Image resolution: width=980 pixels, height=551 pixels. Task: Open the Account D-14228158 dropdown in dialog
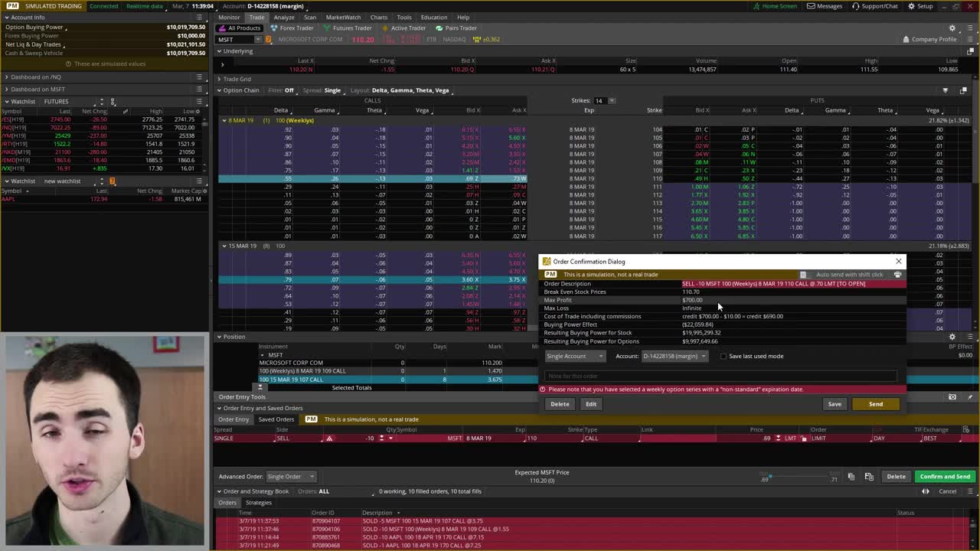675,356
